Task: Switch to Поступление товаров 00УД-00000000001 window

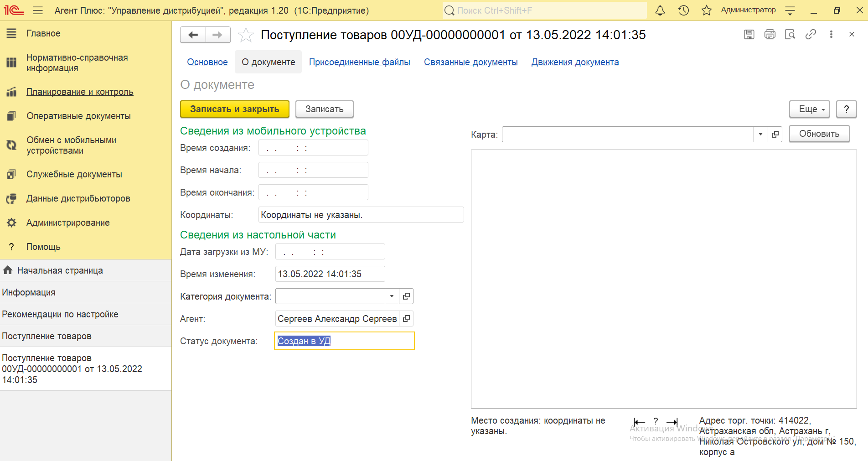Action: coord(86,369)
